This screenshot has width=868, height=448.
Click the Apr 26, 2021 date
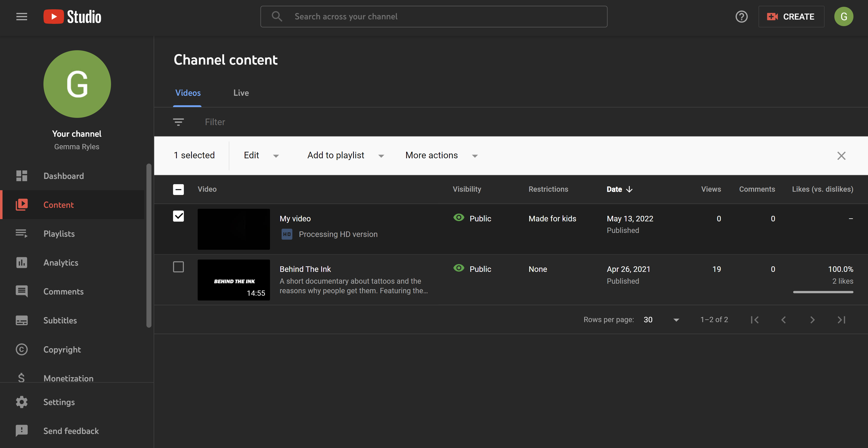(x=628, y=269)
